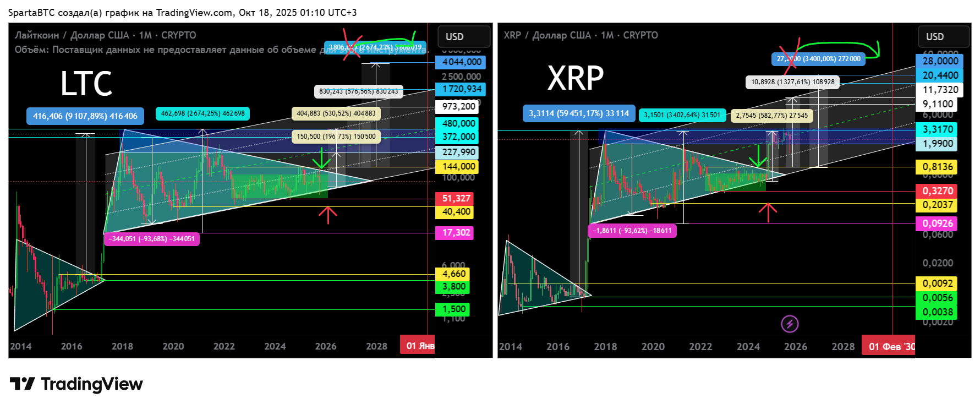The image size is (980, 409).
Task: Click the 404,883 (530,52%) measurement label
Action: 336,113
